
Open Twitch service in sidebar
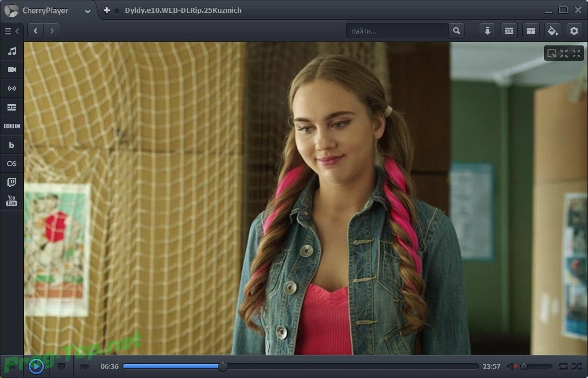click(12, 183)
